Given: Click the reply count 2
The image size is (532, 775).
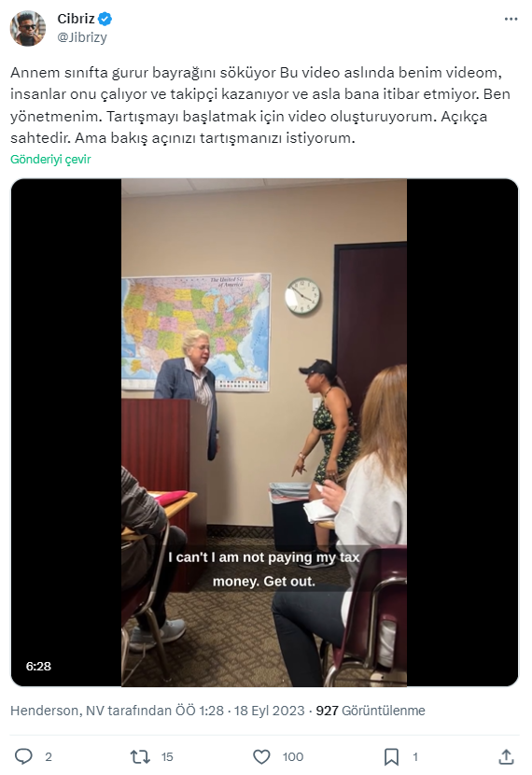Looking at the screenshot, I should (x=49, y=756).
